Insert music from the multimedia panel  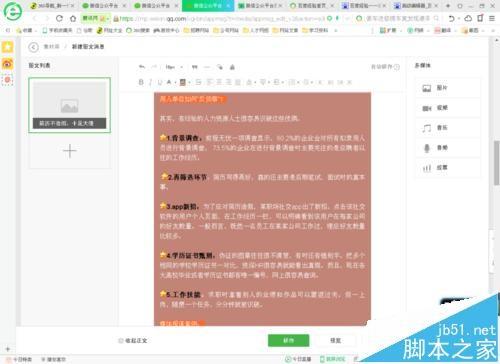[447, 128]
